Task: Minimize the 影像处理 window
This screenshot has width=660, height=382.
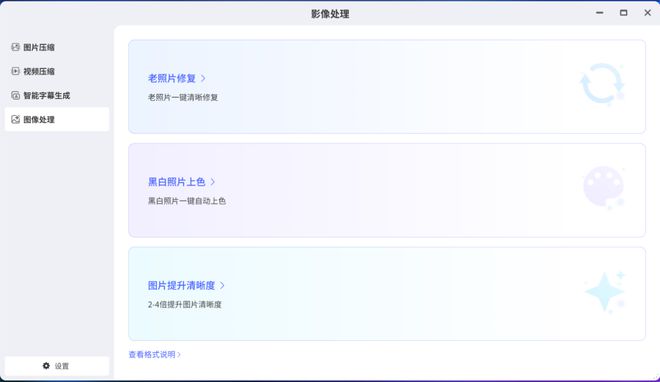Action: point(599,13)
